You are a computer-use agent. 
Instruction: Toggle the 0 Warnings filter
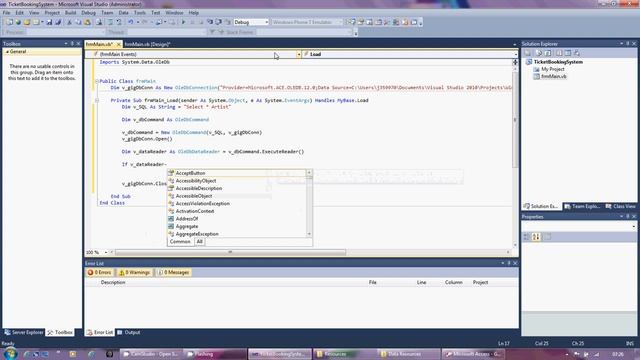tap(134, 272)
